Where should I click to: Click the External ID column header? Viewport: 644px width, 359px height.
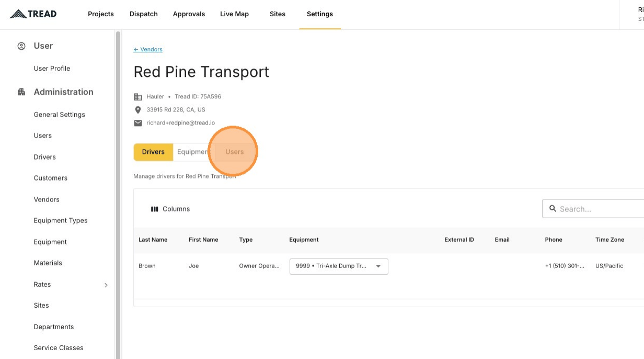click(459, 240)
